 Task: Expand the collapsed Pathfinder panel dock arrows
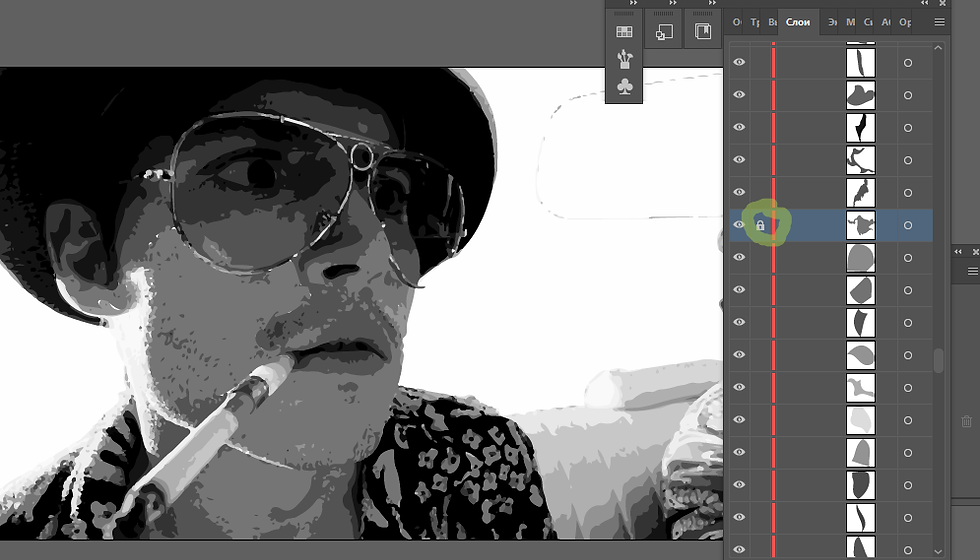(x=672, y=3)
